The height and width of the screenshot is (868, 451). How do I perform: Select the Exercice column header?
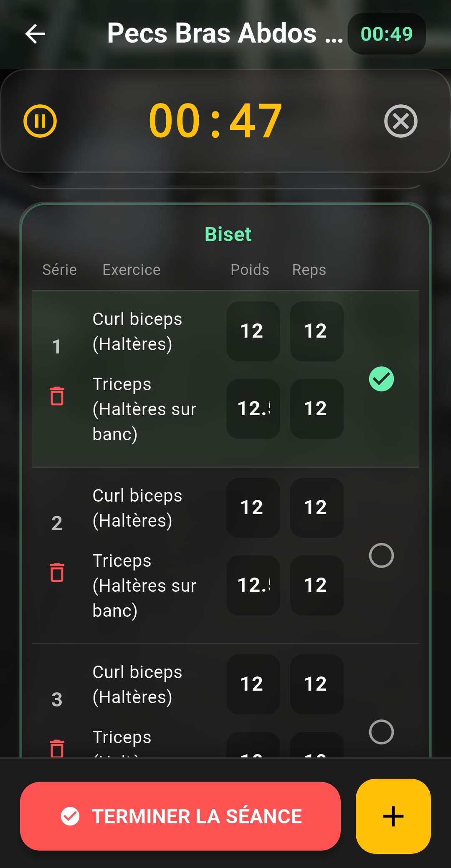click(132, 270)
